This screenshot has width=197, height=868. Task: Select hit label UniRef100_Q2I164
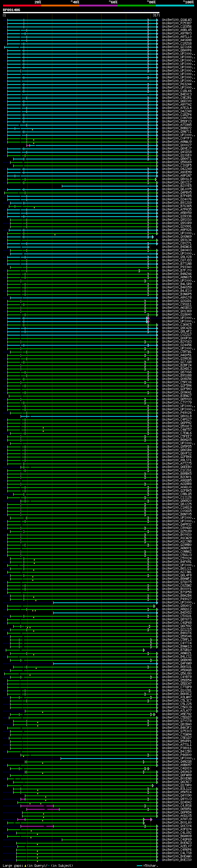(177, 47)
